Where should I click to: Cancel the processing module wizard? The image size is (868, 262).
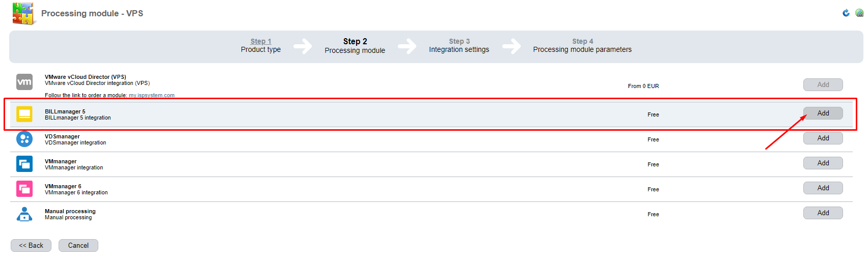pyautogui.click(x=78, y=245)
